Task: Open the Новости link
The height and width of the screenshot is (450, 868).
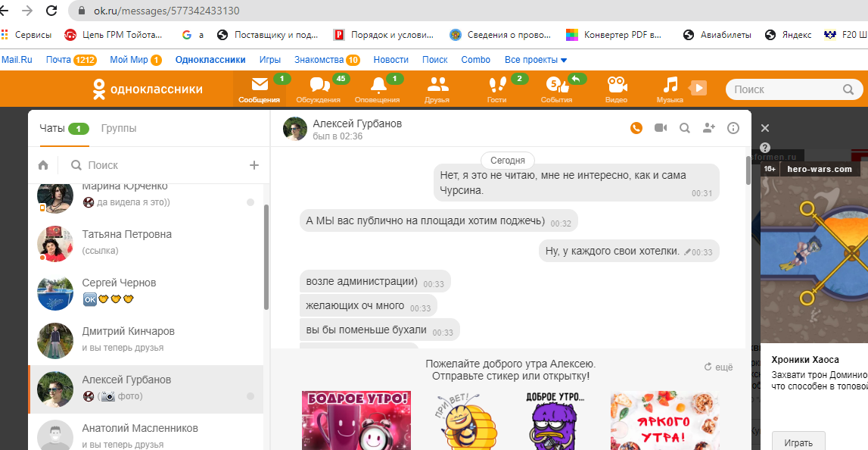Action: (390, 60)
